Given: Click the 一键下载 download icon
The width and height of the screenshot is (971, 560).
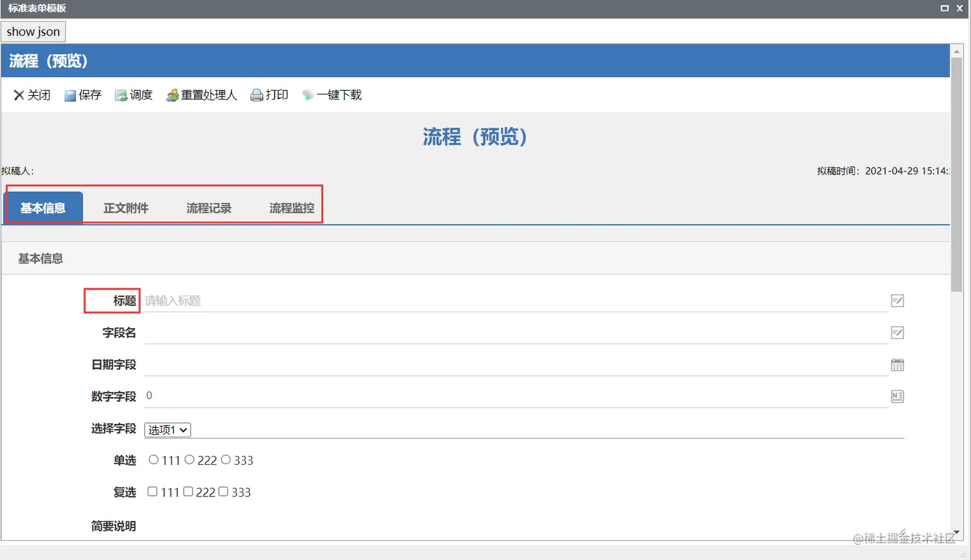Looking at the screenshot, I should coord(308,95).
